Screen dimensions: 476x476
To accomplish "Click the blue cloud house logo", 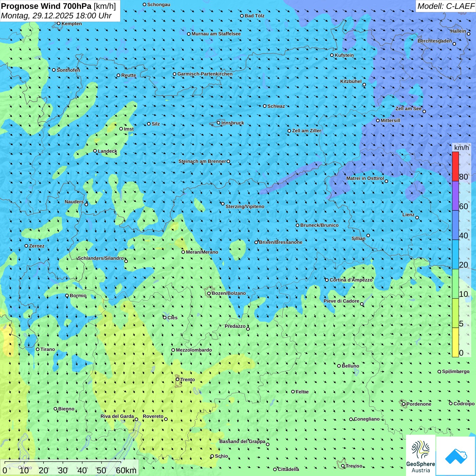I will click(456, 456).
